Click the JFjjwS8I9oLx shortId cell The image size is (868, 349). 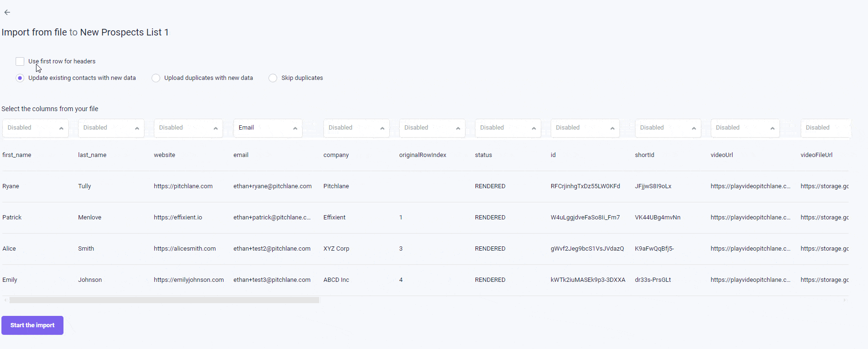pyautogui.click(x=653, y=186)
